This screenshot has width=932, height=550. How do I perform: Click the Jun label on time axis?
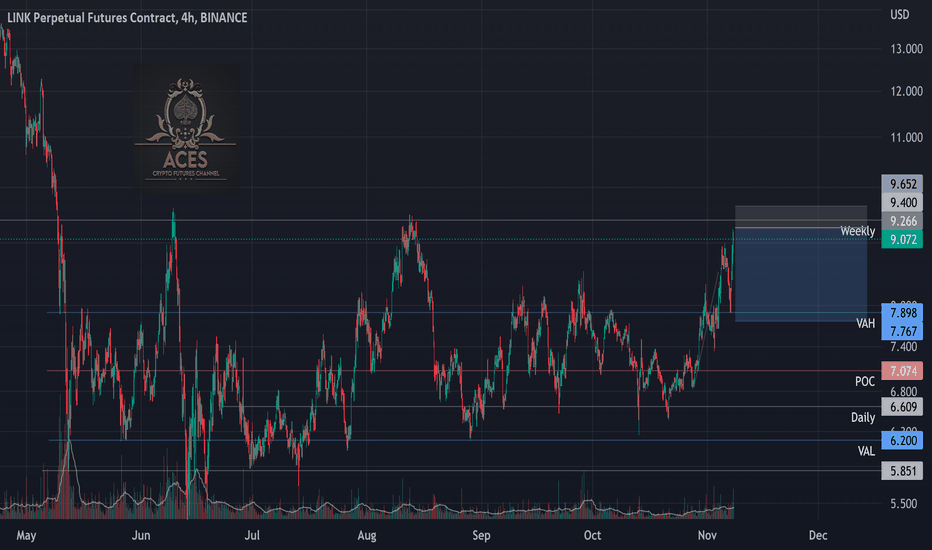point(141,535)
